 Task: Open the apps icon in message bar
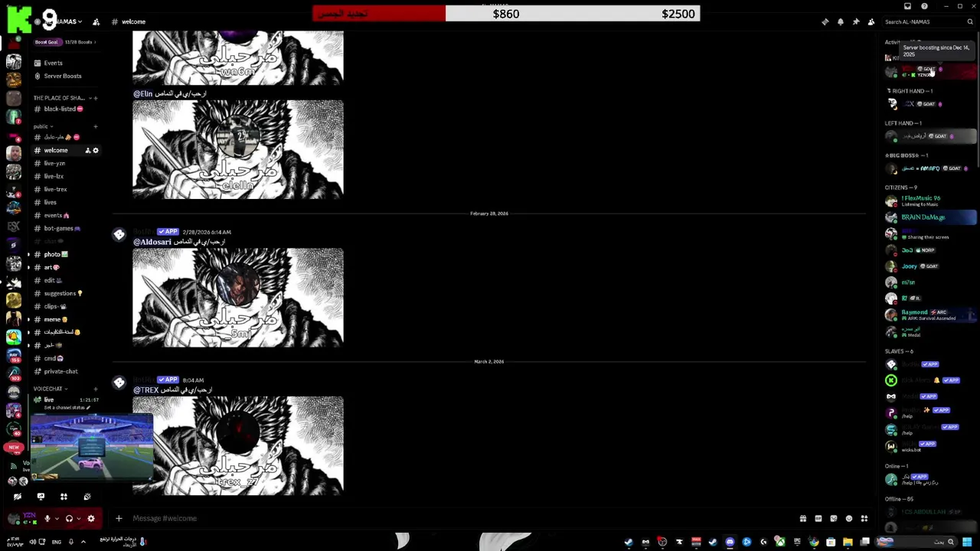tap(864, 518)
